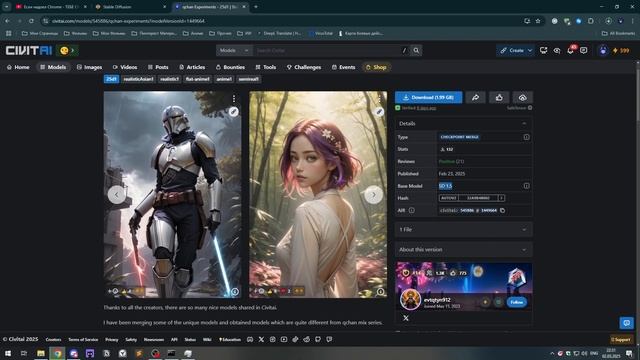The height and width of the screenshot is (360, 640).
Task: Open the Bounties nav item
Action: (x=230, y=67)
